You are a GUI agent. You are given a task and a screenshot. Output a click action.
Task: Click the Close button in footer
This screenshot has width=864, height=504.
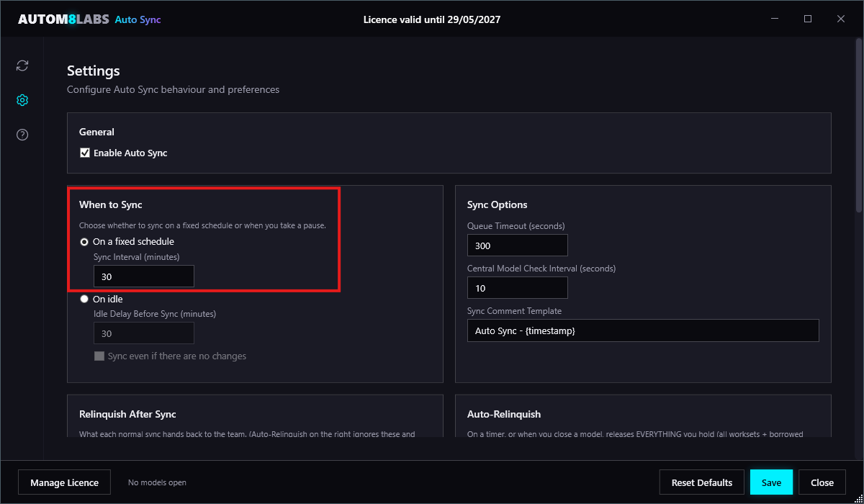[x=822, y=482]
